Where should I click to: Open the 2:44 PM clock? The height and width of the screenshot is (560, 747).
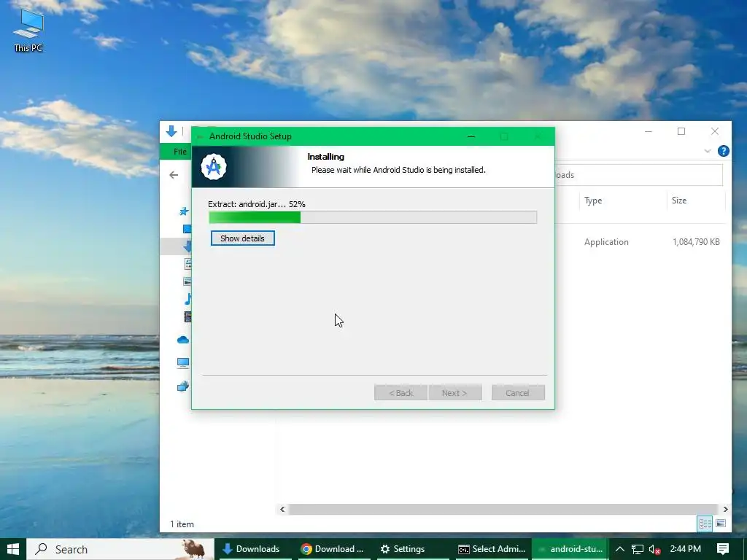tap(686, 549)
